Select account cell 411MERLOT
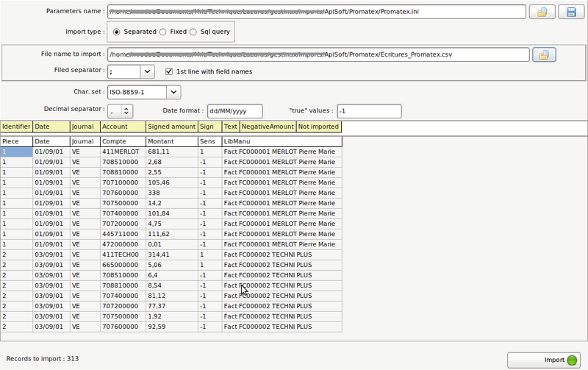 123,152
